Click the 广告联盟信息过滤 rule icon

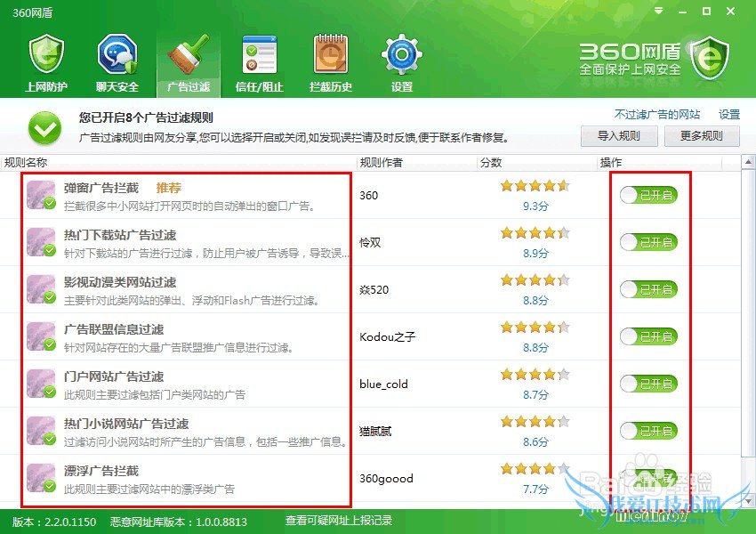pyautogui.click(x=41, y=336)
